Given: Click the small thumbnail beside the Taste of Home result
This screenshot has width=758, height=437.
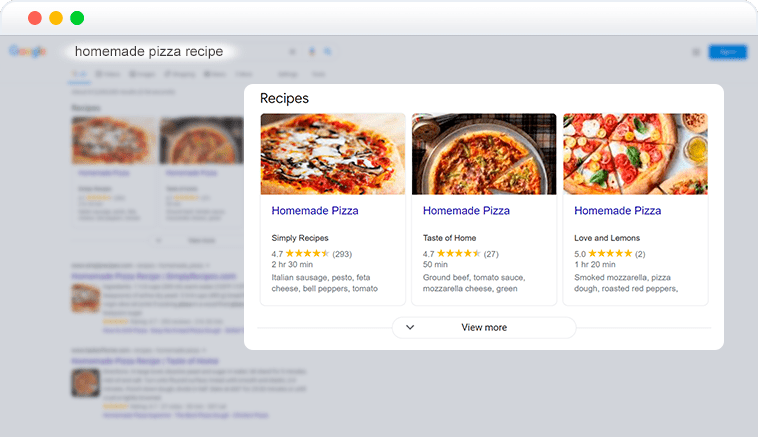Looking at the screenshot, I should 86,382.
